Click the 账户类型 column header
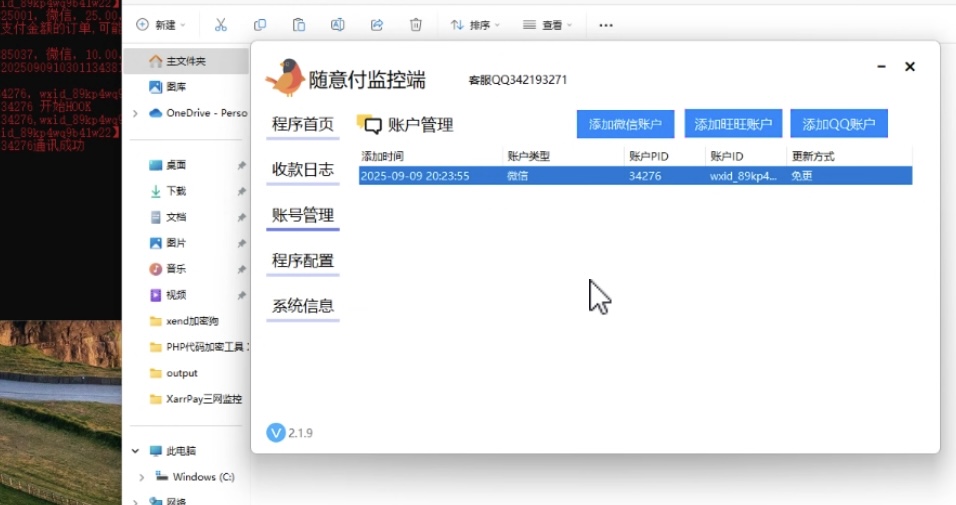Screen dimensions: 956x505 (564, 157)
